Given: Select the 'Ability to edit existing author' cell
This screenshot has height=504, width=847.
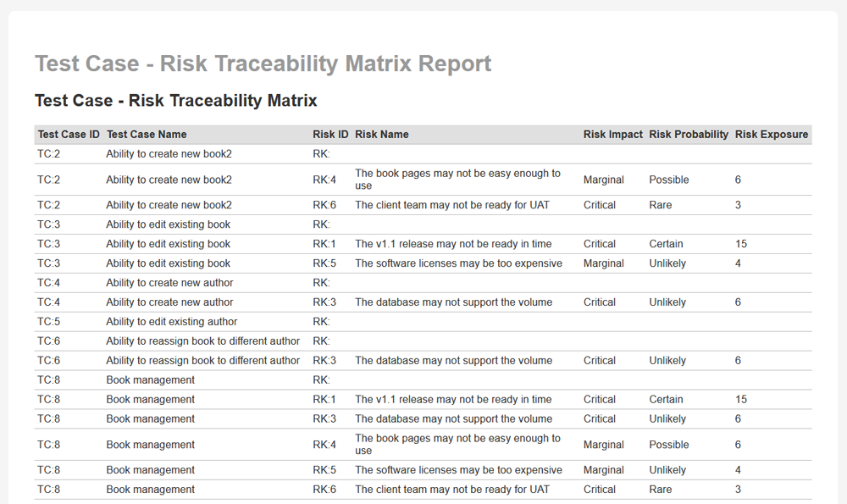Looking at the screenshot, I should click(x=171, y=322).
